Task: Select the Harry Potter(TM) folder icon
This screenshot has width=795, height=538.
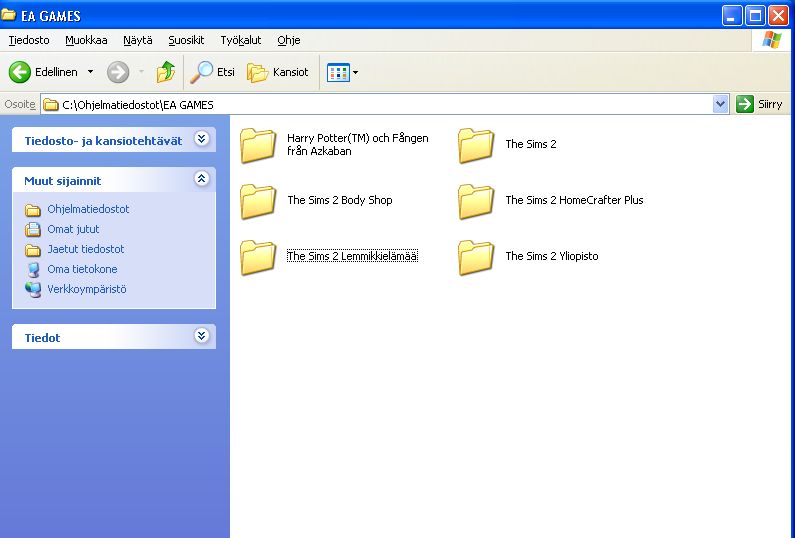Action: (258, 145)
